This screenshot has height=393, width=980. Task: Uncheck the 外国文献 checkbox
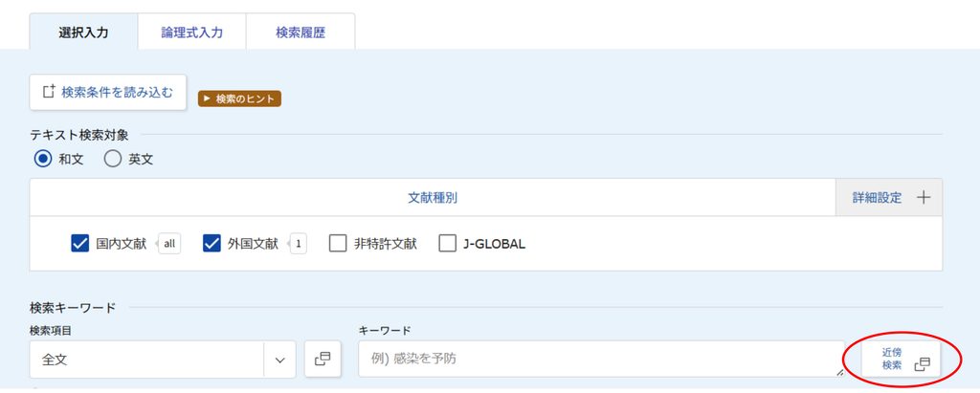coord(212,244)
